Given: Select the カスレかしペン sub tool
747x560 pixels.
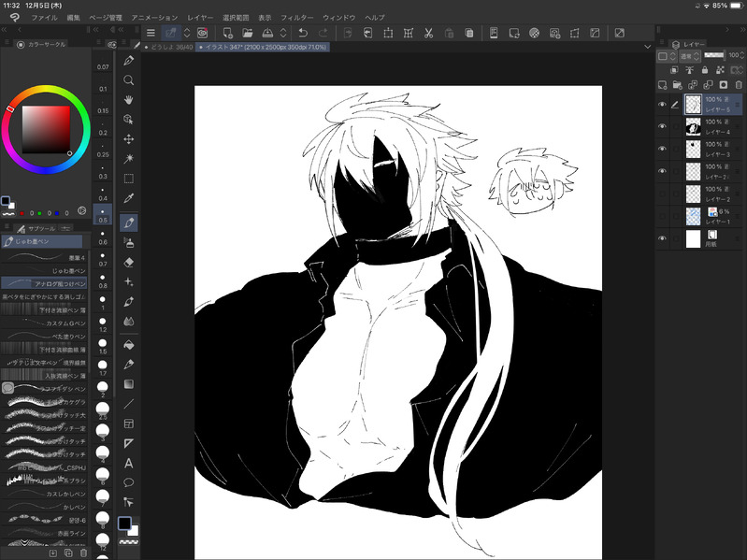Looking at the screenshot, I should click(x=44, y=494).
